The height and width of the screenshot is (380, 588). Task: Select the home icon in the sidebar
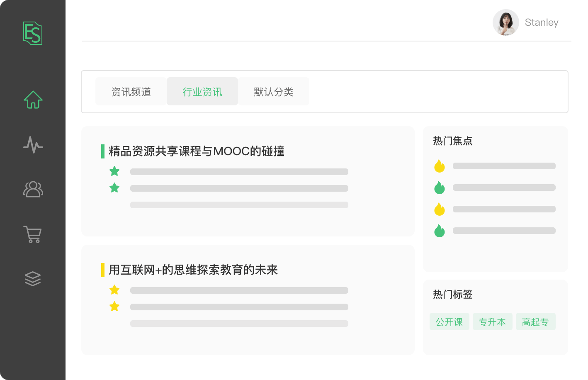33,99
